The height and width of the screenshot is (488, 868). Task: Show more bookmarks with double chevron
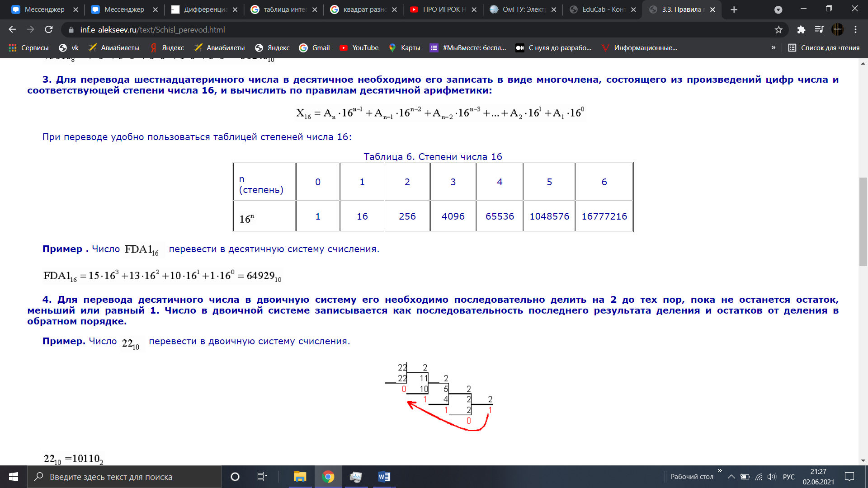[x=774, y=47]
